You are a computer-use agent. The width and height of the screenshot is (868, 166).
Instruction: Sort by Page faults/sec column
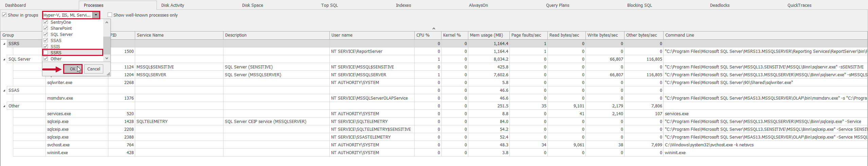[528, 35]
